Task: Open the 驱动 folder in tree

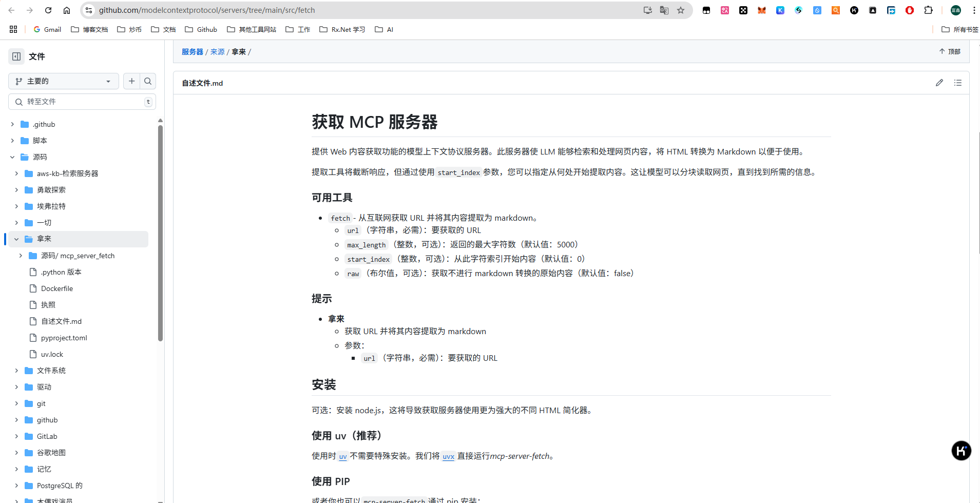Action: (44, 387)
